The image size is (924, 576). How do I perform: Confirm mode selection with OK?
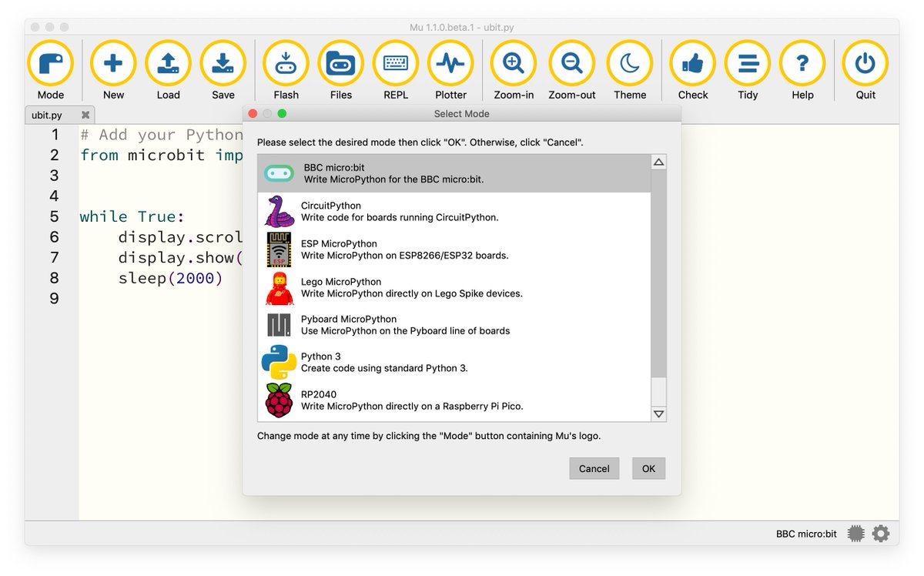648,468
